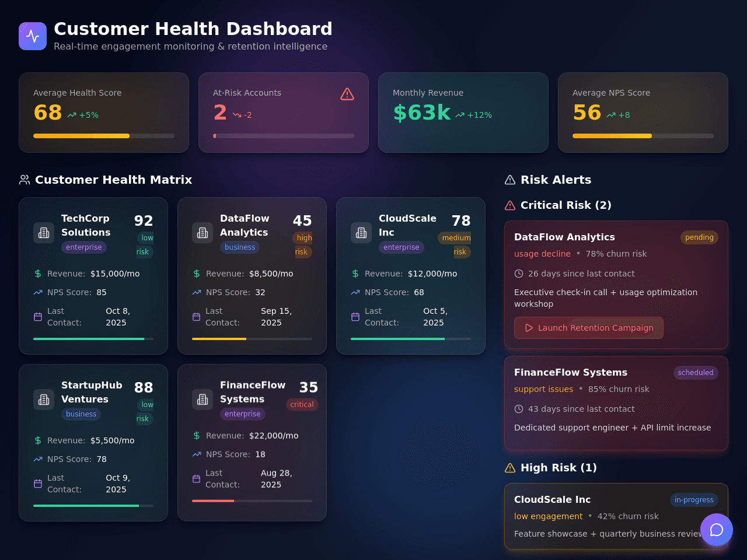Click the TechCorp Solutions health bar

[93, 339]
